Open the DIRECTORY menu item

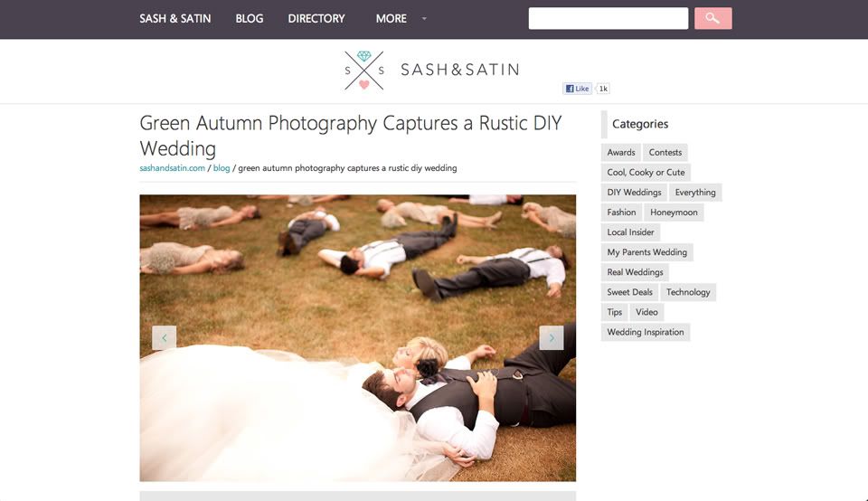[316, 19]
